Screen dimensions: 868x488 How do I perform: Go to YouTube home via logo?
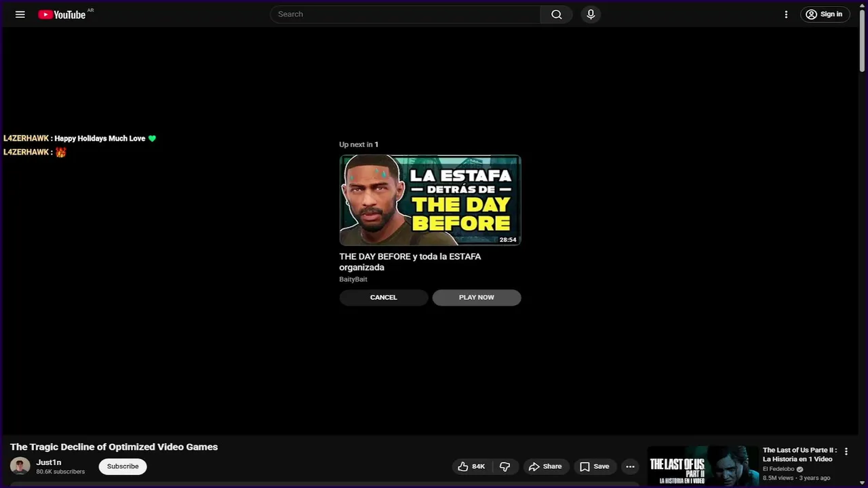tap(62, 14)
